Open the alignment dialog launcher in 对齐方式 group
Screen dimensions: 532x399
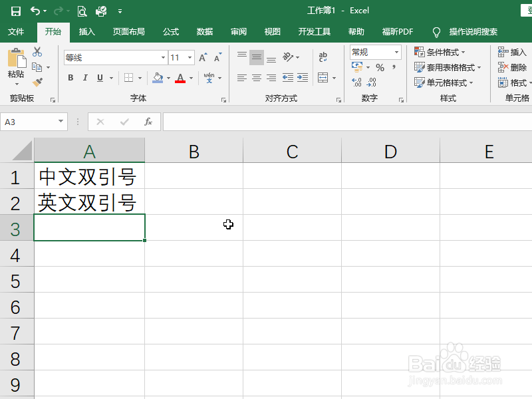[x=338, y=100]
